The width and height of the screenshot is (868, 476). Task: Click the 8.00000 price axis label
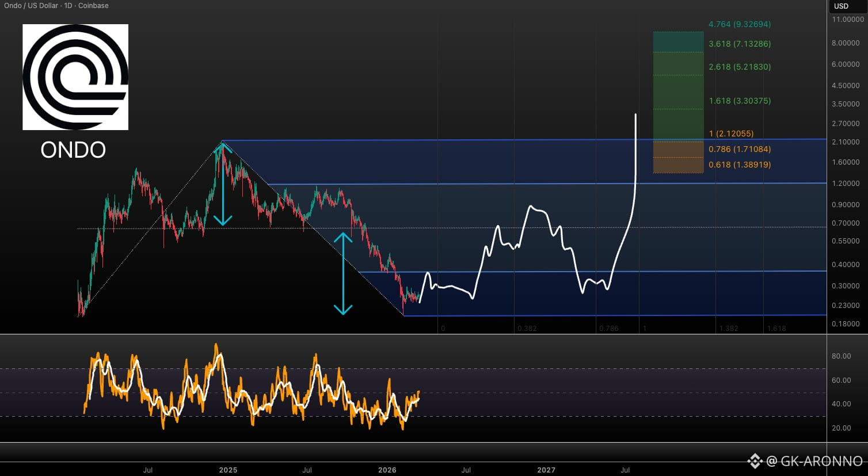click(846, 43)
